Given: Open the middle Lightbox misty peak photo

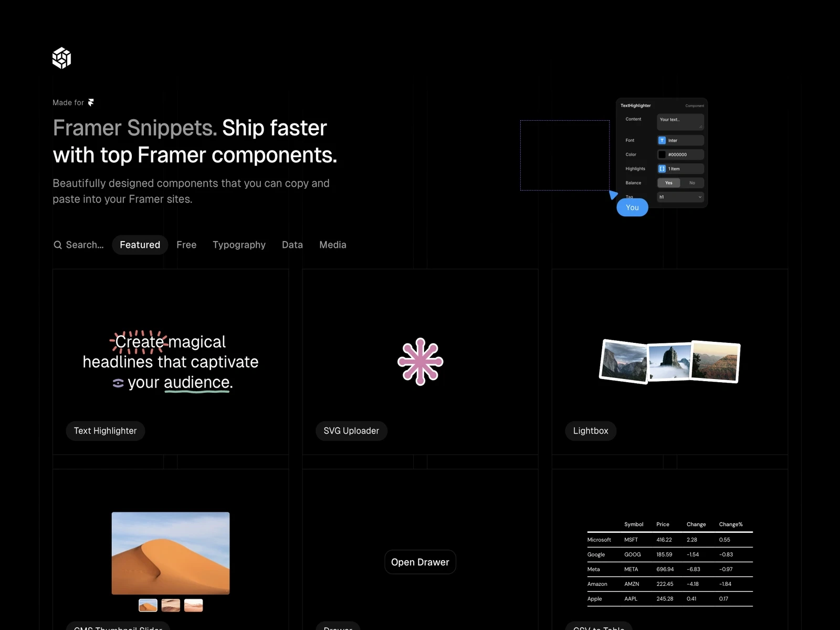Looking at the screenshot, I should pyautogui.click(x=669, y=362).
